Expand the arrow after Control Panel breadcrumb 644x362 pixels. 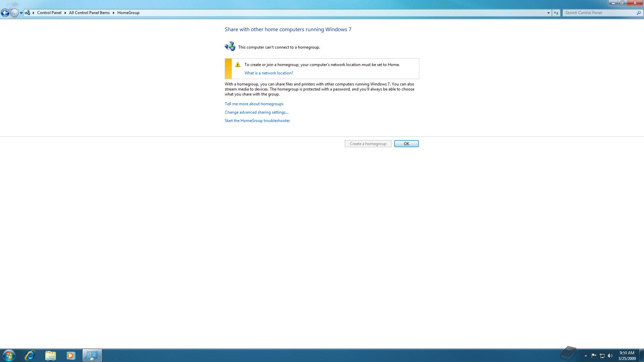pos(65,13)
